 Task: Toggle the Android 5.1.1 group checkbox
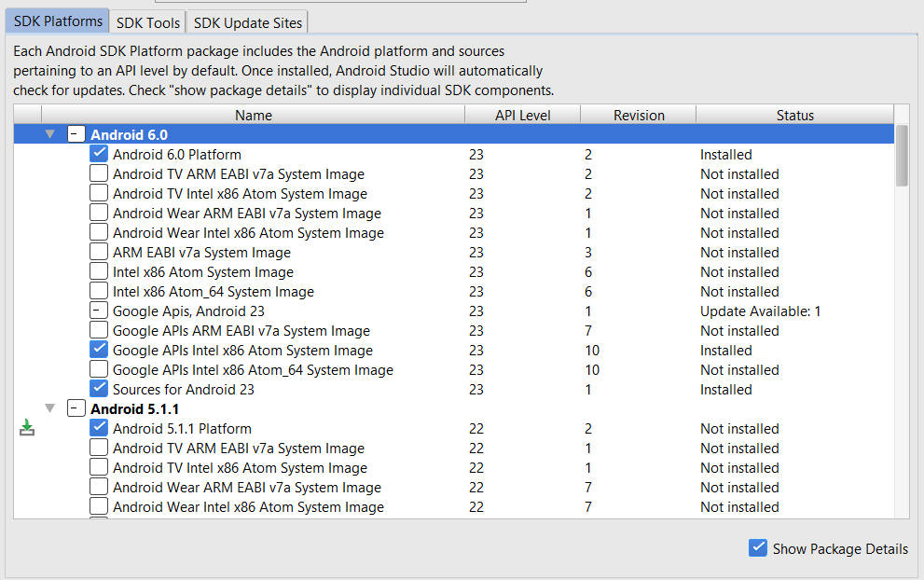pos(76,408)
